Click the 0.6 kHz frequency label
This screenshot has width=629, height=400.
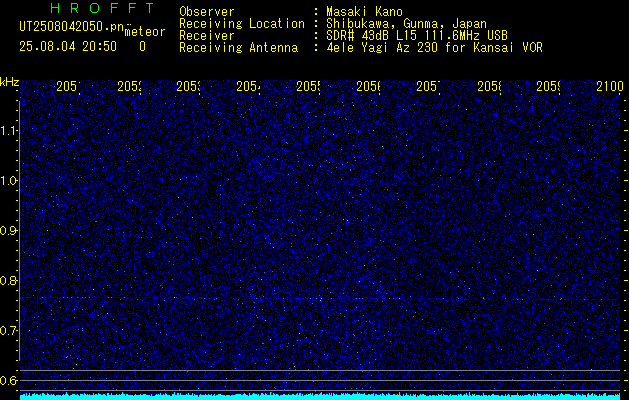click(9, 380)
